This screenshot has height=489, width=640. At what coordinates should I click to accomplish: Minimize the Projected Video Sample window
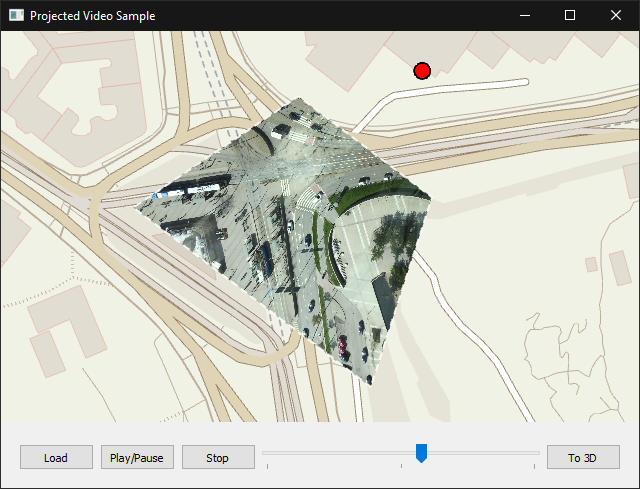(524, 15)
